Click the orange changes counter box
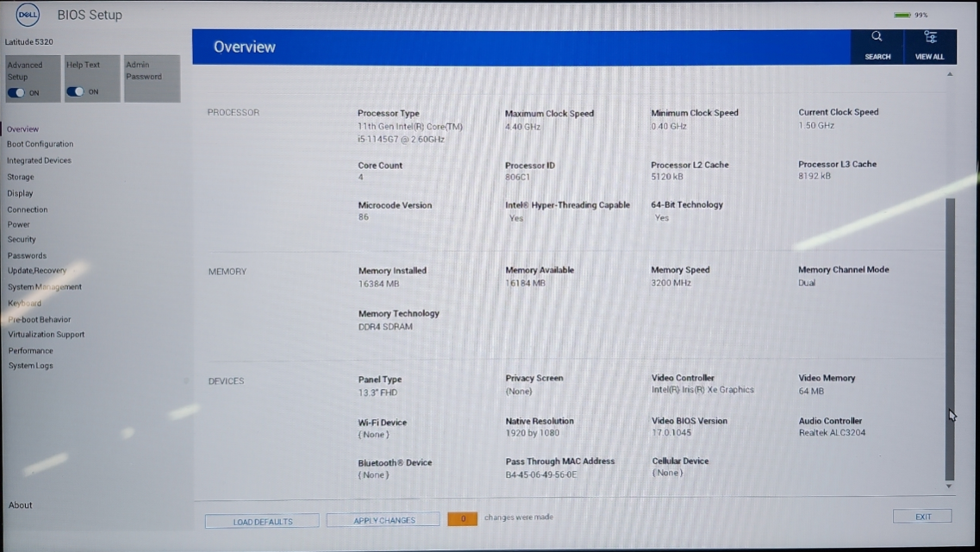This screenshot has height=552, width=980. 462,518
